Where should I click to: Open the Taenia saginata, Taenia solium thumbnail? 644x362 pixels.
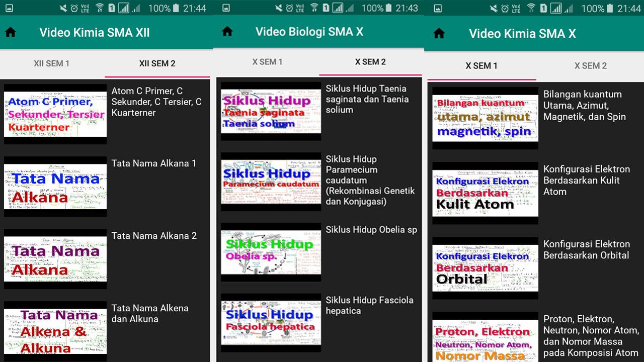pos(271,111)
